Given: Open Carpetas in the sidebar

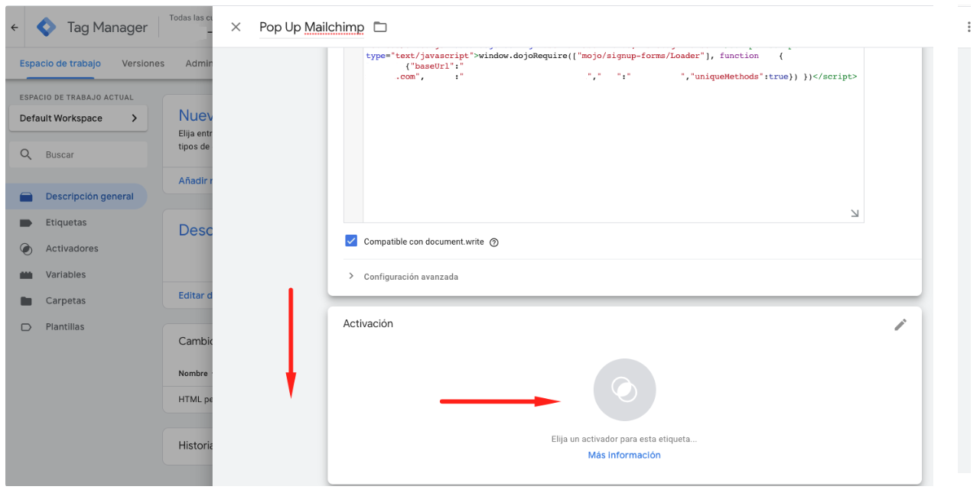Looking at the screenshot, I should tap(66, 300).
